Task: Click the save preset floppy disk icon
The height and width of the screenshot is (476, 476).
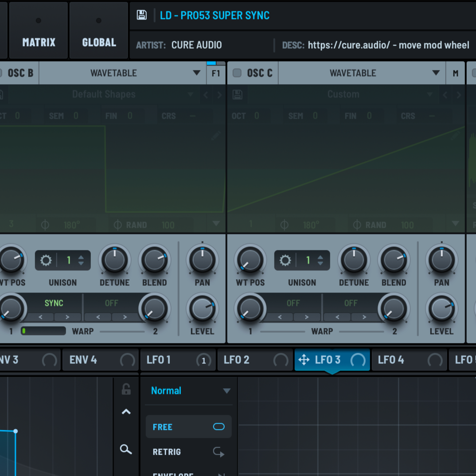Action: [141, 15]
